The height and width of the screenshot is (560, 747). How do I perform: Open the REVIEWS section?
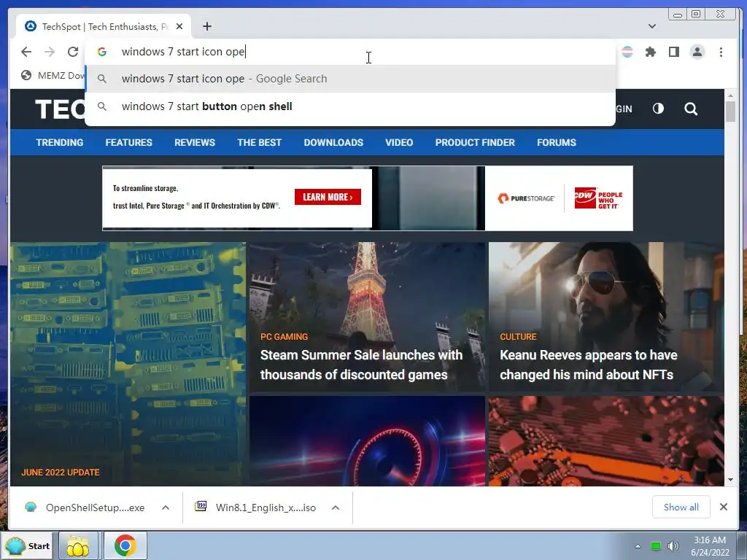coord(195,142)
